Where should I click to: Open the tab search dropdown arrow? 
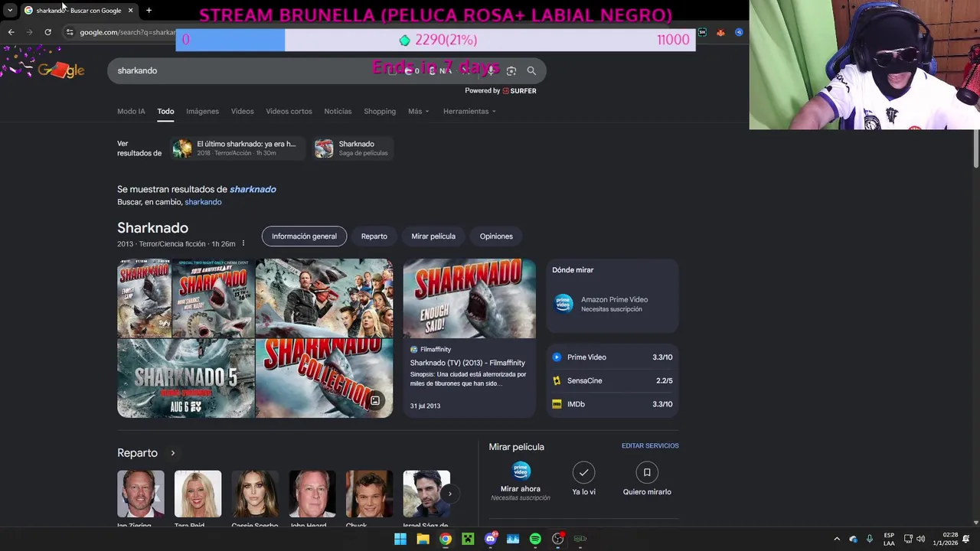9,10
